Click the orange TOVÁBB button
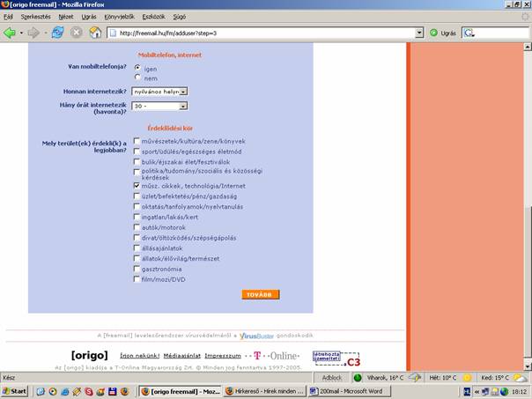The image size is (532, 399). point(260,294)
